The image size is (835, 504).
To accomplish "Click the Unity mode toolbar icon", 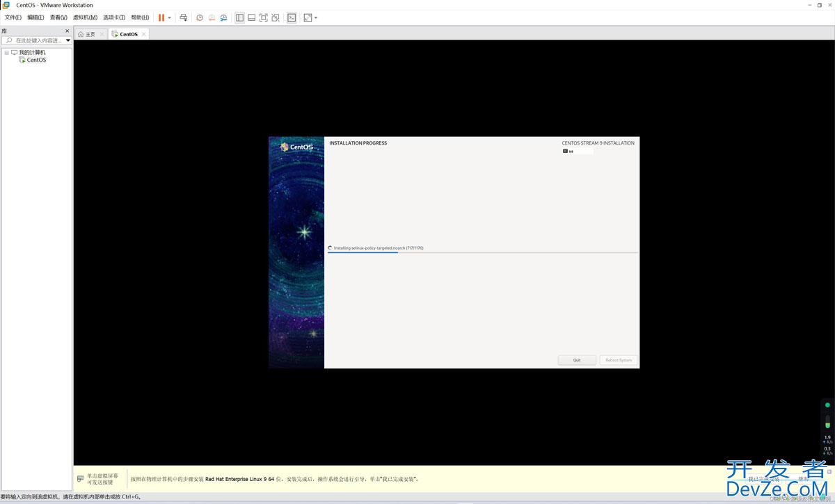I will point(276,17).
